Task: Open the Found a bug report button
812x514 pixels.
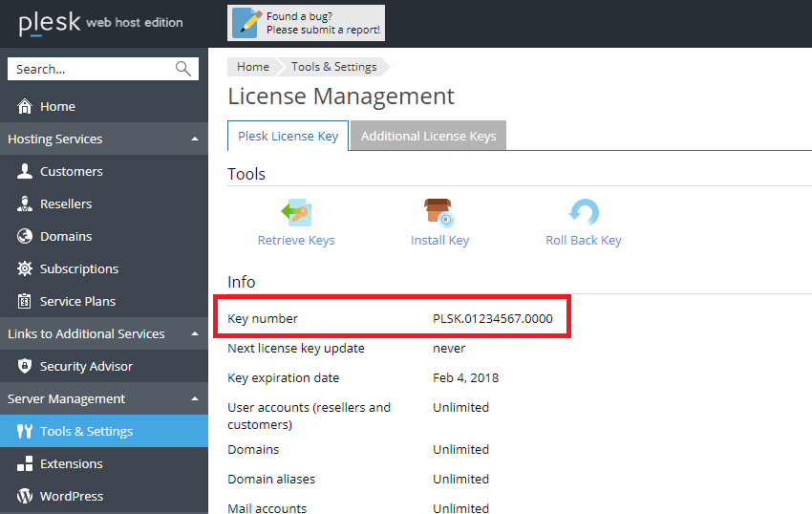Action: (x=307, y=23)
